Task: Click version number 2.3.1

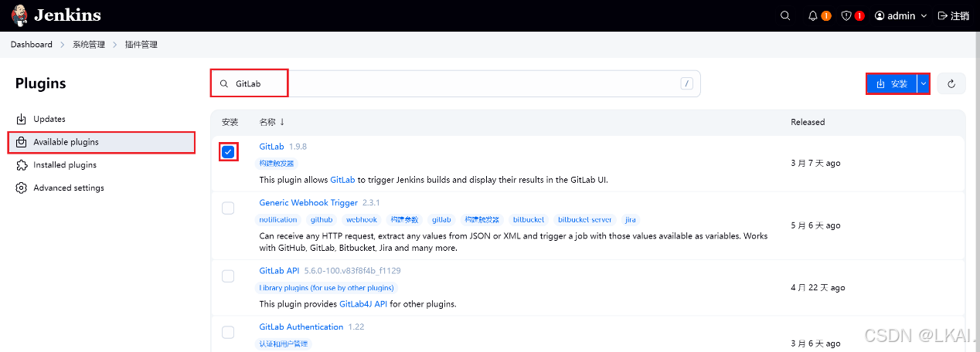Action: coord(371,203)
